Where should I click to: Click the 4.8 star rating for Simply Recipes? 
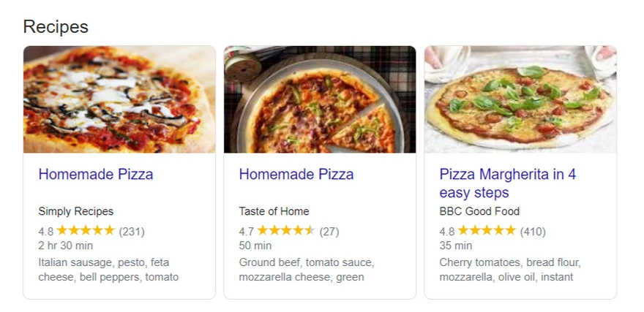86,231
